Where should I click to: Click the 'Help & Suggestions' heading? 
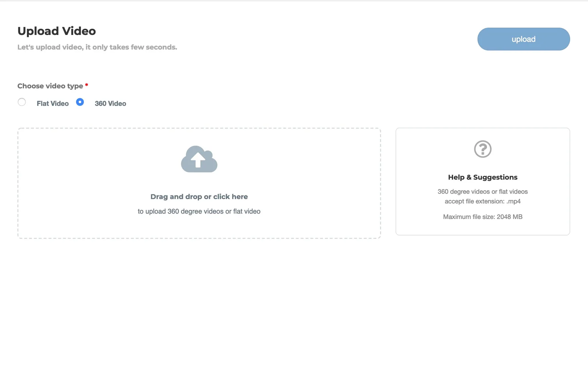pos(483,177)
